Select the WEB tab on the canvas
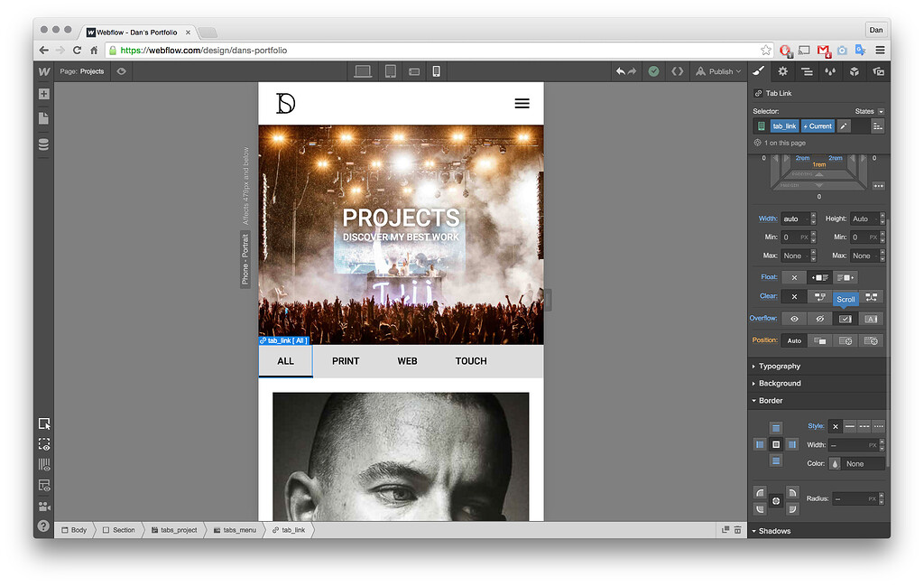The height and width of the screenshot is (586, 924). [x=407, y=360]
